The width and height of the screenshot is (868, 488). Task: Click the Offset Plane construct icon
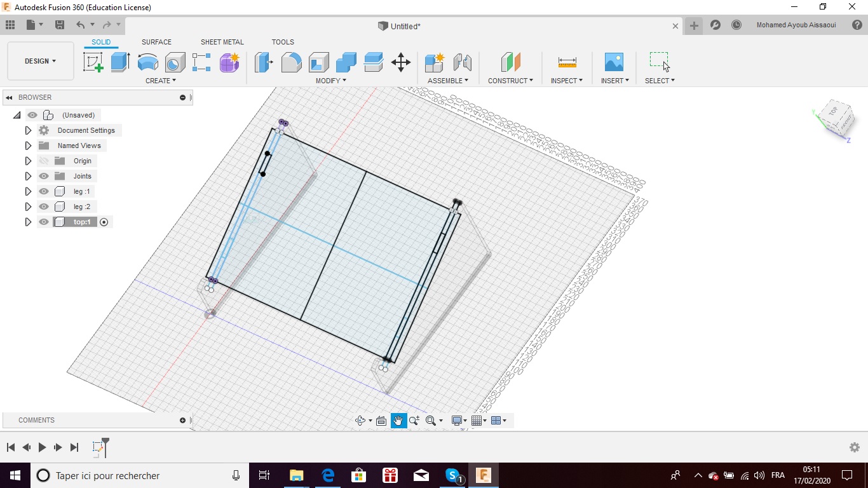coord(510,62)
